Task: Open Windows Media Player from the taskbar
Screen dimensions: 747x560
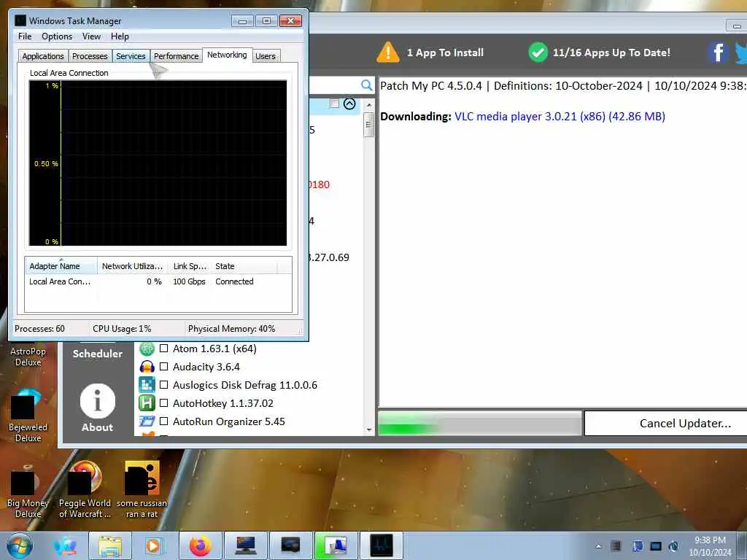Action: click(153, 545)
